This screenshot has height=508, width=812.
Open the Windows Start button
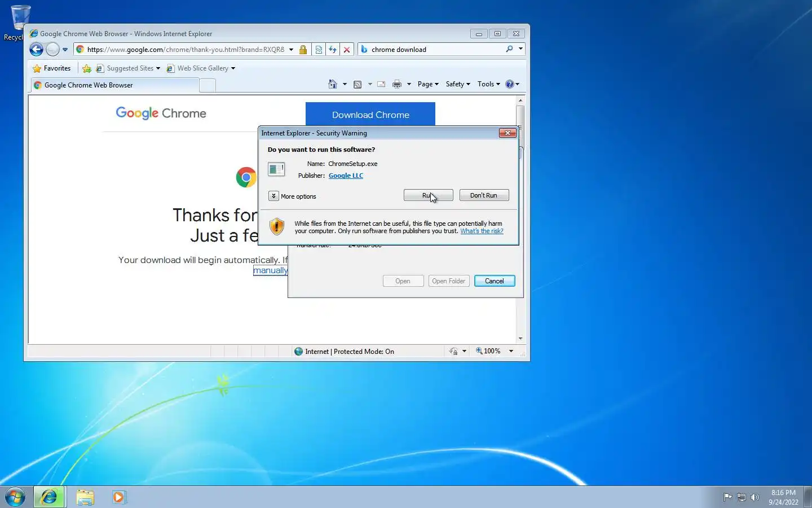(x=15, y=497)
